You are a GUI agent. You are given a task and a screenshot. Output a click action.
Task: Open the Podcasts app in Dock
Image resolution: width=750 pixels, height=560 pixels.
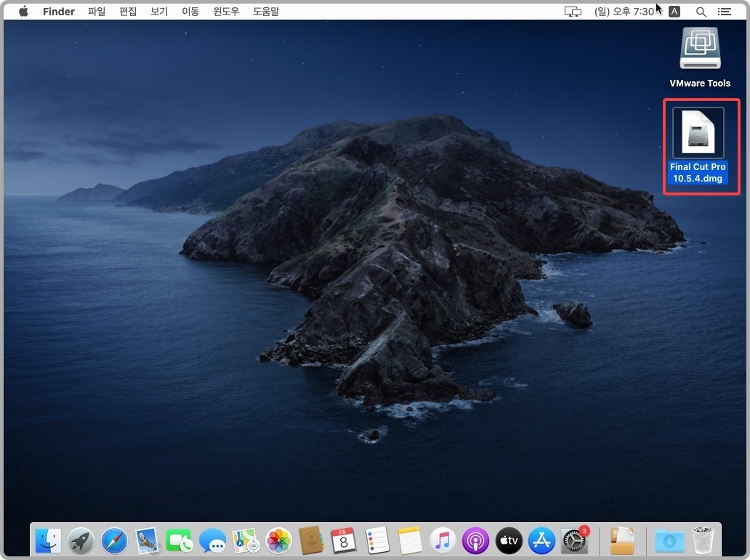[x=475, y=541]
